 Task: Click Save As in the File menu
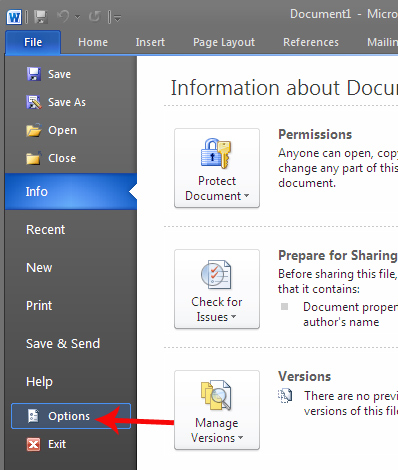[67, 102]
